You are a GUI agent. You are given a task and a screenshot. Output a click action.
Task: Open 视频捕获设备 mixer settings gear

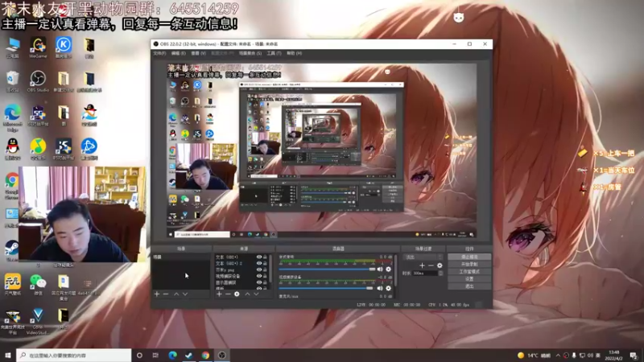[389, 288]
